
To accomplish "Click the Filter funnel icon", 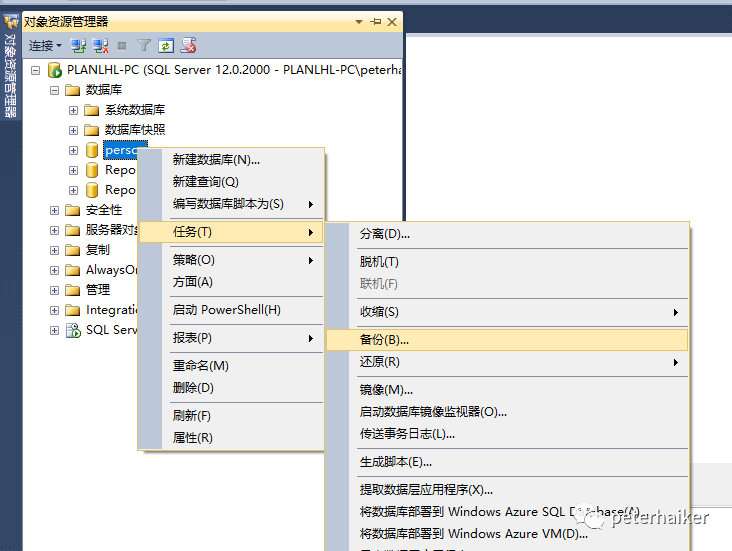I will point(144,45).
